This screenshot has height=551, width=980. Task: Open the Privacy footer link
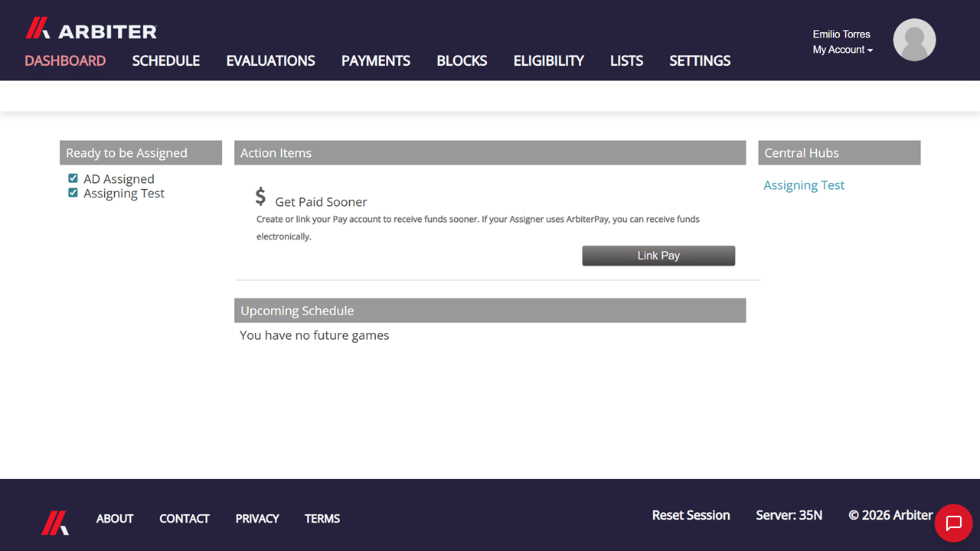257,519
